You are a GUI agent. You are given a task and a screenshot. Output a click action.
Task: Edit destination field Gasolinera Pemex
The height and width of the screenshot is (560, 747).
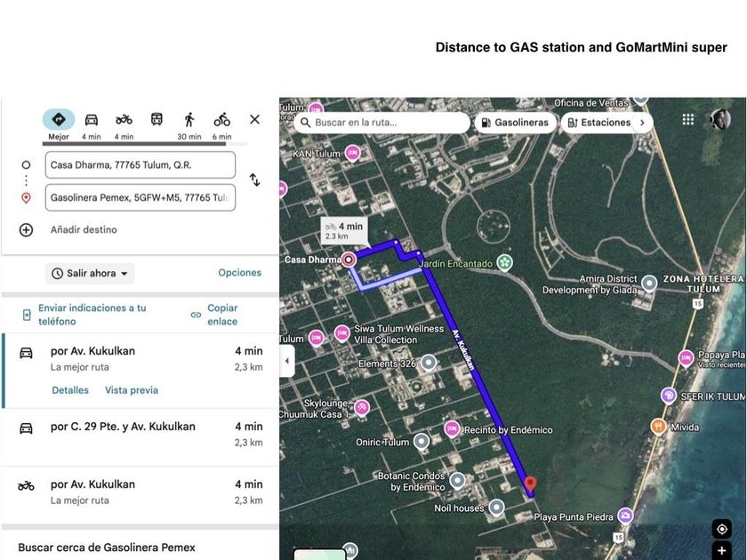(141, 197)
